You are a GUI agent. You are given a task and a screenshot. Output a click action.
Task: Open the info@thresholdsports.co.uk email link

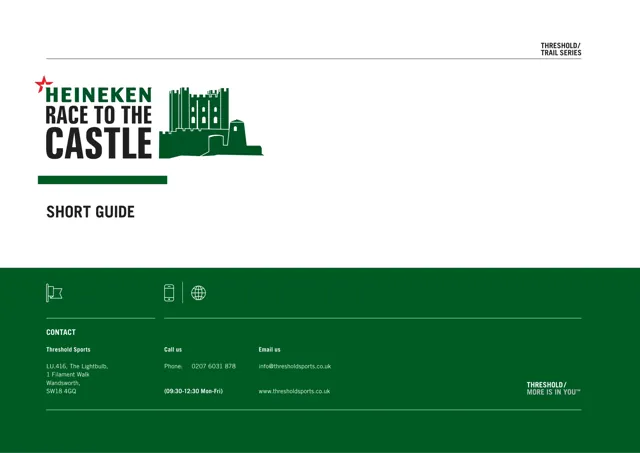(295, 366)
